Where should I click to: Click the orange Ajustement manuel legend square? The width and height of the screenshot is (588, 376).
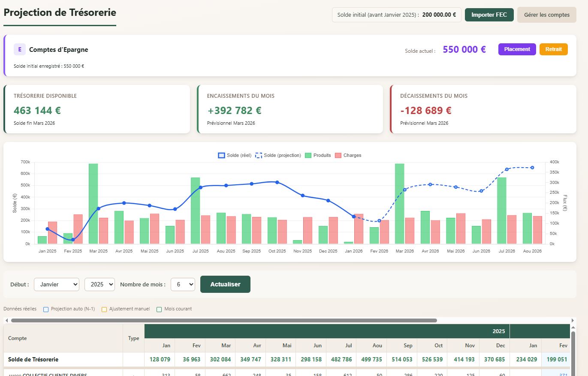[x=104, y=309]
